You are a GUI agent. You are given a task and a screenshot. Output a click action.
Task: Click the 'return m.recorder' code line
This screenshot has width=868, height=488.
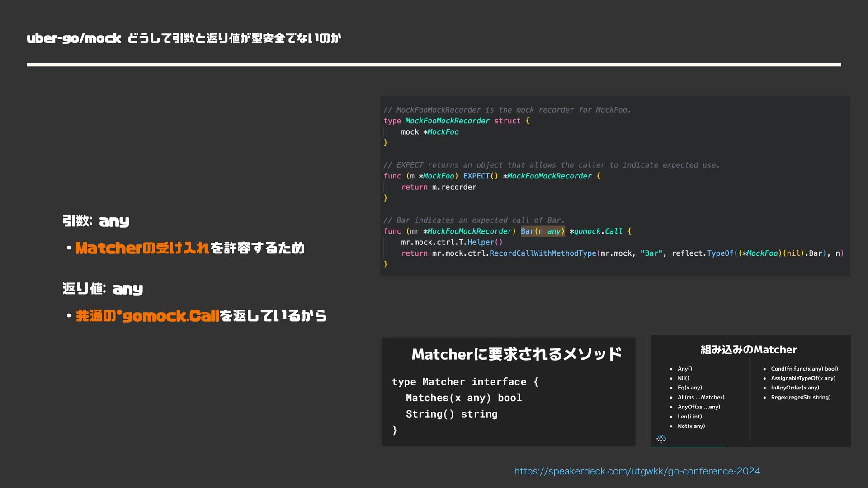(439, 187)
